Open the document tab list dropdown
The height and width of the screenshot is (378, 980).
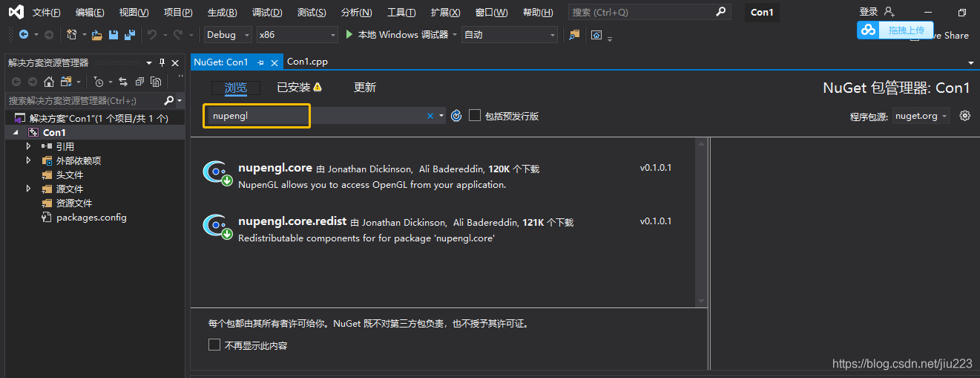pos(971,63)
